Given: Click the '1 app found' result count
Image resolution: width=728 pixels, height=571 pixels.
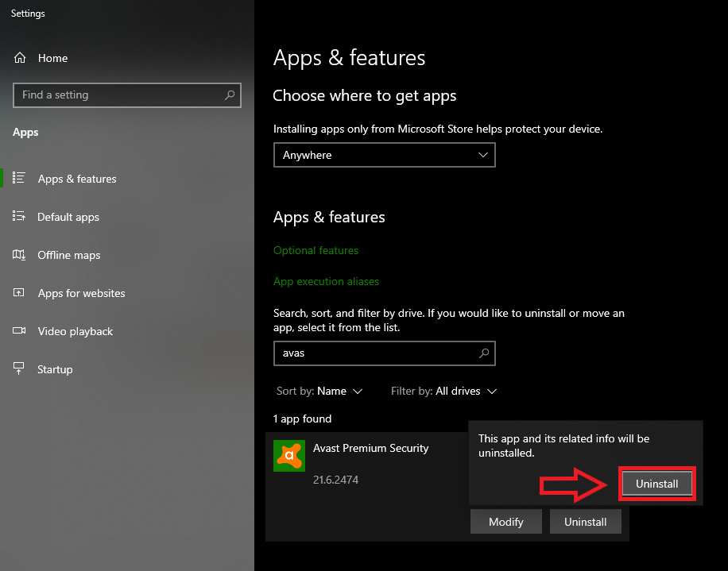Looking at the screenshot, I should [302, 419].
